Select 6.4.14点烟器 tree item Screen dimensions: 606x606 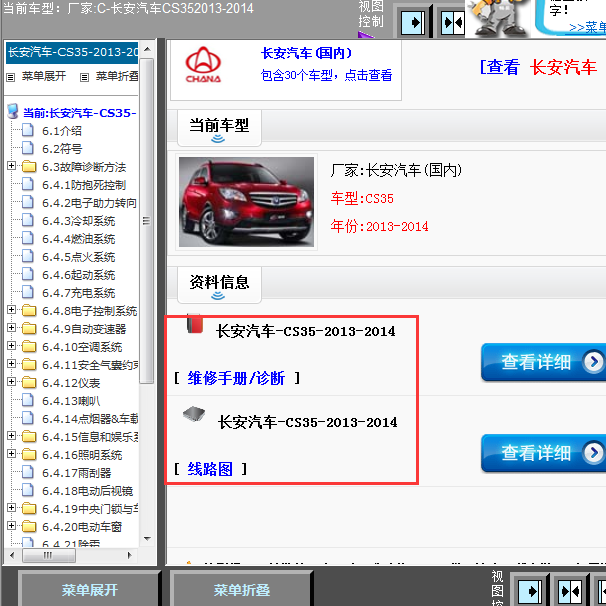90,419
